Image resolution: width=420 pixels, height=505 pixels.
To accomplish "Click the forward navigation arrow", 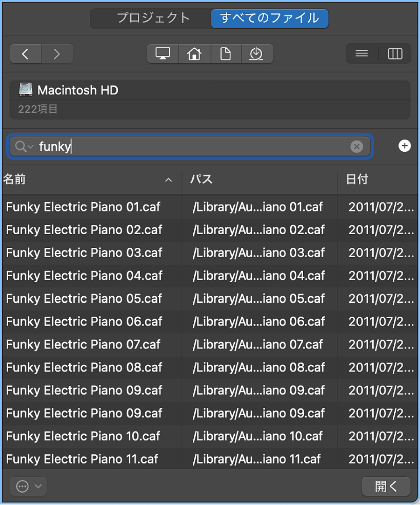I will point(57,53).
